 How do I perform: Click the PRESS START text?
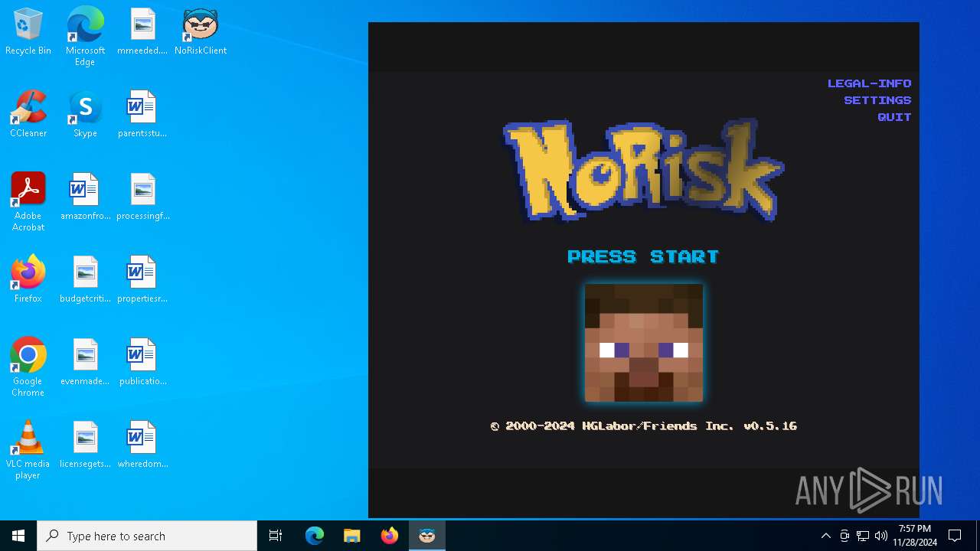pos(643,256)
